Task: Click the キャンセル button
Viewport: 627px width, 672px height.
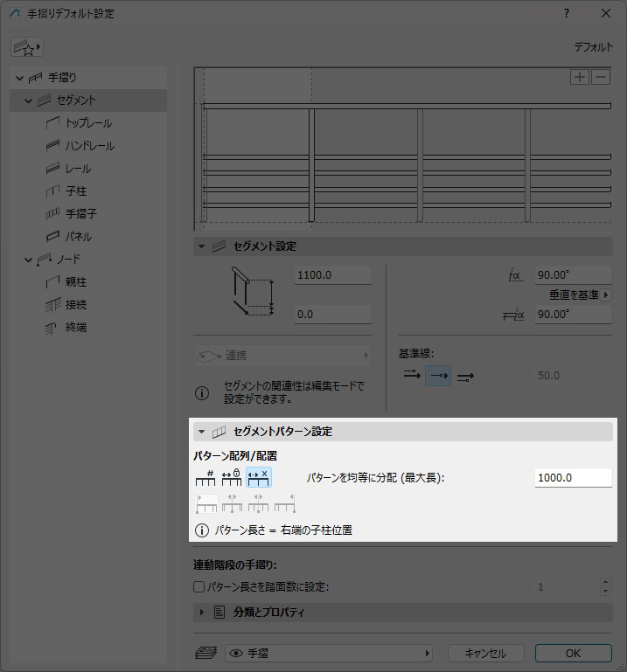Action: [x=485, y=653]
